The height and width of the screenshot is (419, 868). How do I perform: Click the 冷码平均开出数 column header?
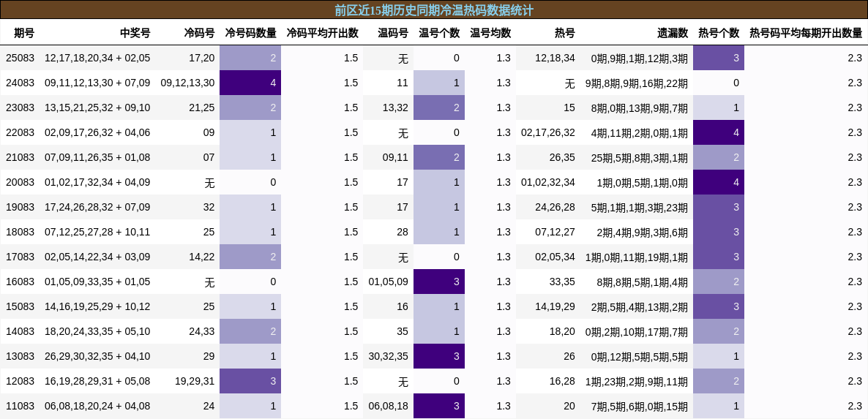click(x=322, y=33)
